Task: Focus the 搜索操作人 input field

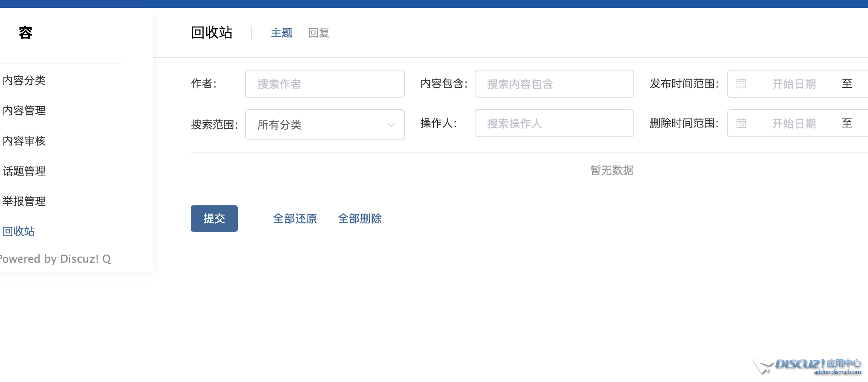Action: pos(554,123)
